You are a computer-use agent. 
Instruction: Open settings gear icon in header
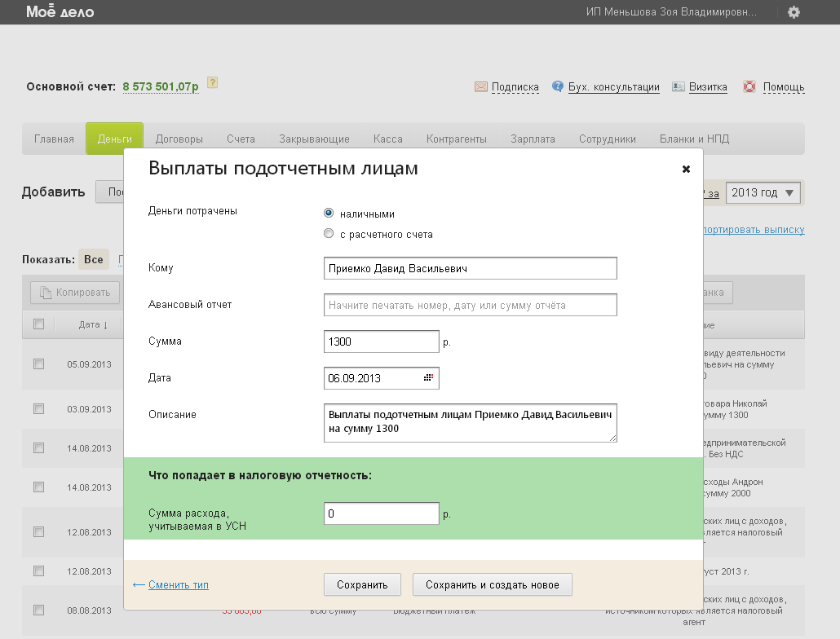click(x=794, y=12)
